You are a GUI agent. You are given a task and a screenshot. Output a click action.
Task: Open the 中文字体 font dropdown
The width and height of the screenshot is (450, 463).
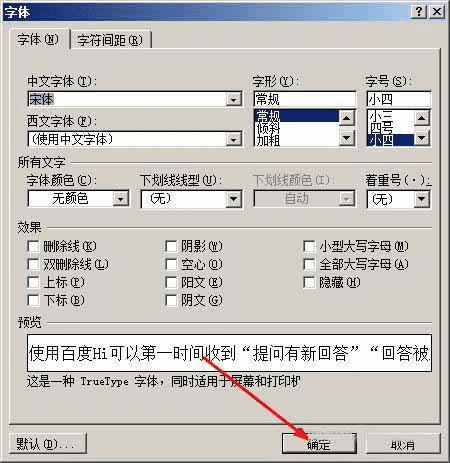coord(233,100)
